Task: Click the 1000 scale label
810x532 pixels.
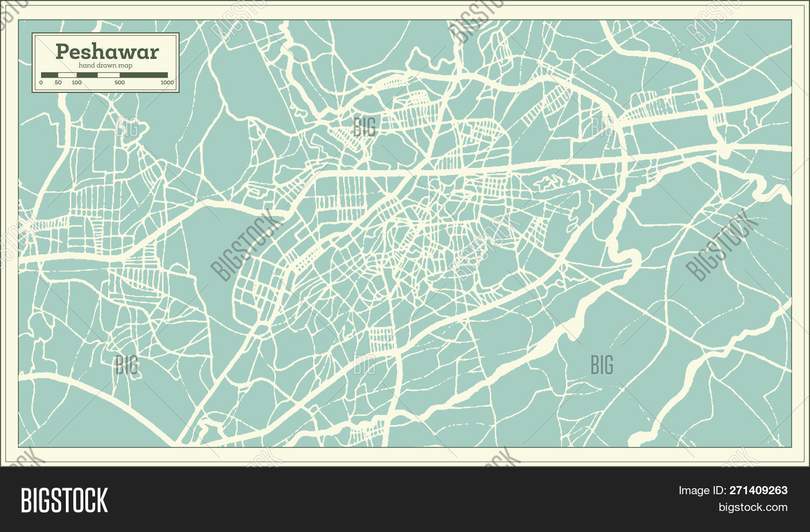Action: 167,83
